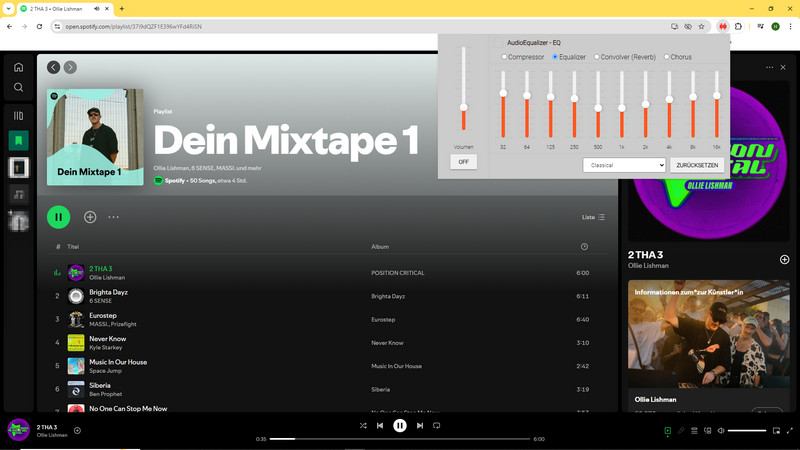Click ZURÜCKSETZEN to reset the equalizer

click(x=697, y=165)
